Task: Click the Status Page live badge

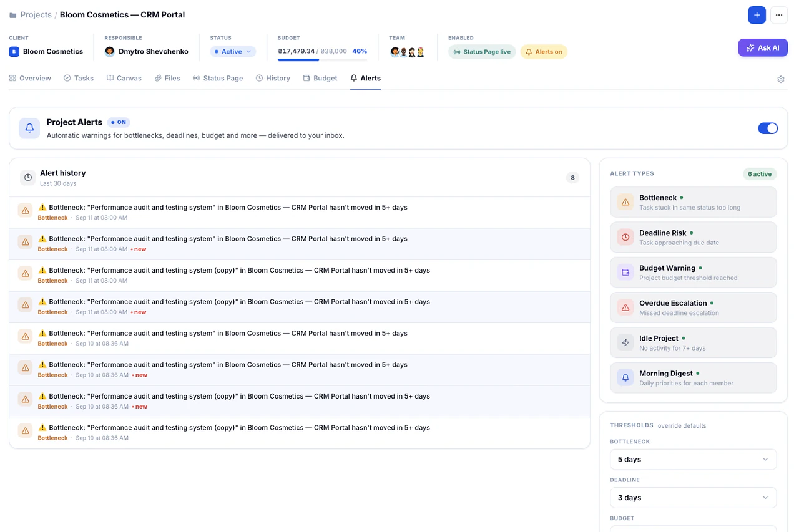Action: coord(482,52)
